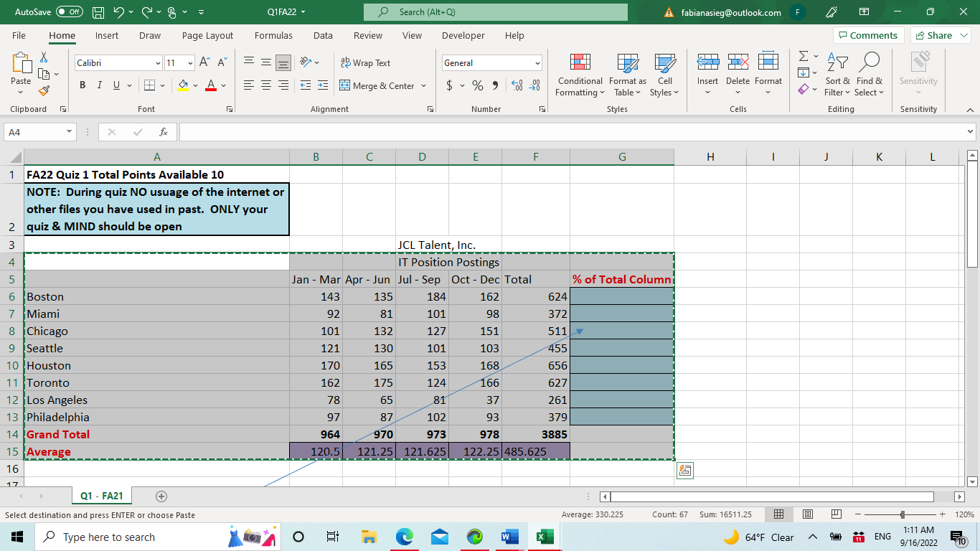This screenshot has width=980, height=551.
Task: Toggle bottom vertical alignment
Action: click(x=283, y=63)
